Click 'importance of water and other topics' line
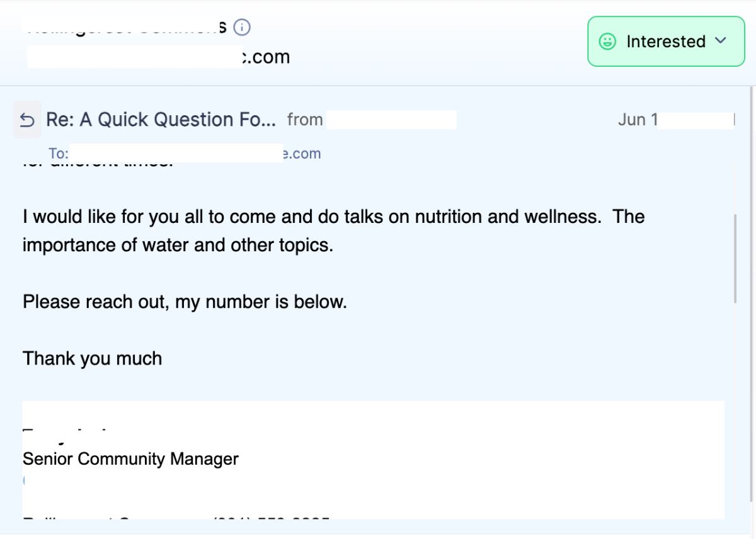The height and width of the screenshot is (539, 756). (178, 245)
